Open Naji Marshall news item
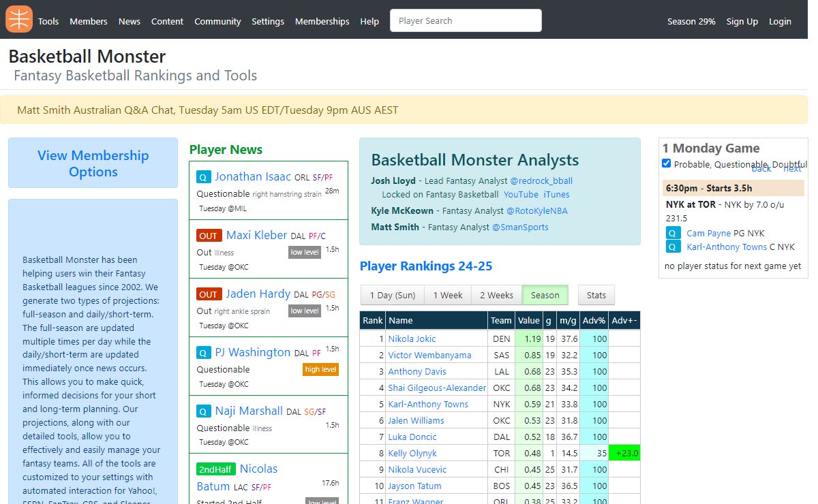Screen dimensions: 818x504 click(x=249, y=411)
